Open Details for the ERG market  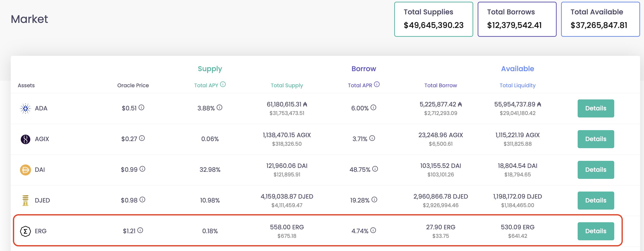pos(596,231)
